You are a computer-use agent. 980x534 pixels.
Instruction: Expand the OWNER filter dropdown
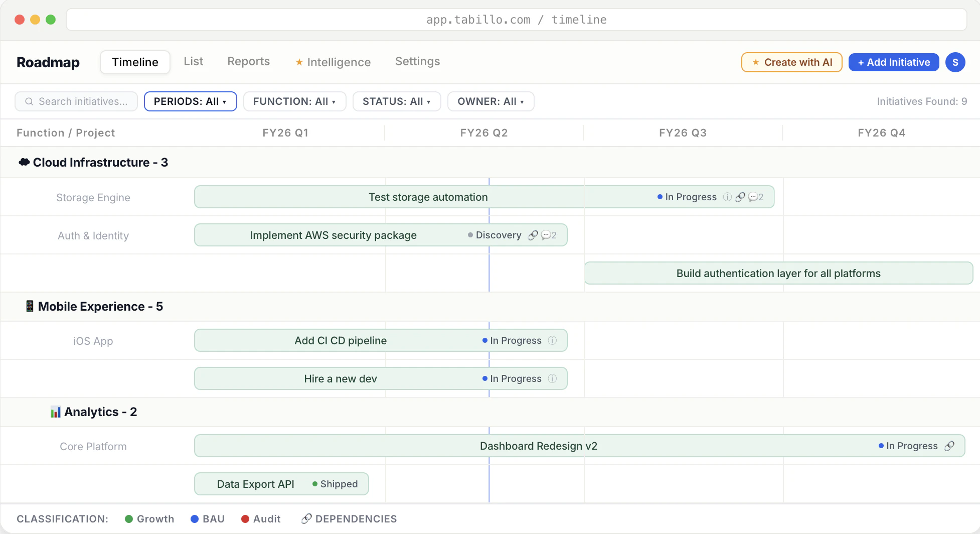click(x=491, y=101)
